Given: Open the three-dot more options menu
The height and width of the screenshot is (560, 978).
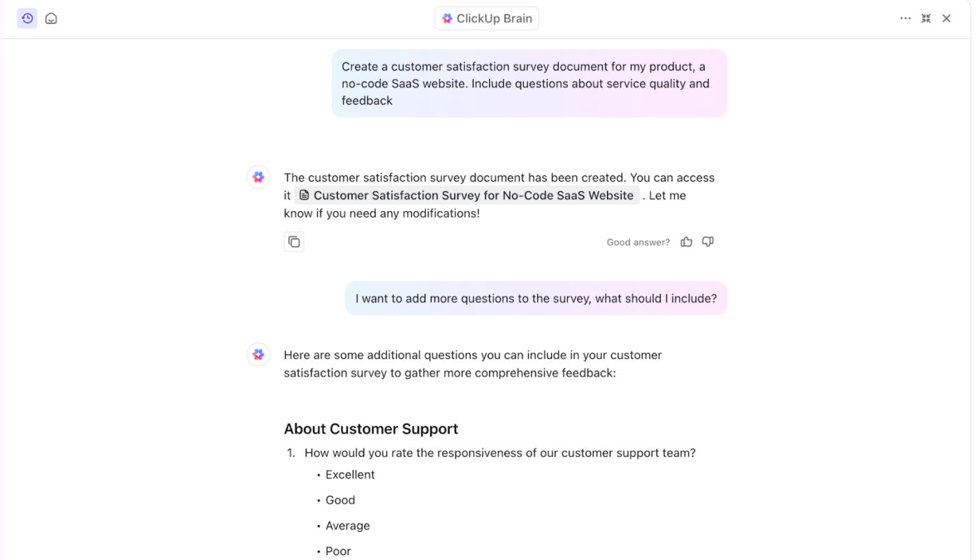Looking at the screenshot, I should (905, 19).
